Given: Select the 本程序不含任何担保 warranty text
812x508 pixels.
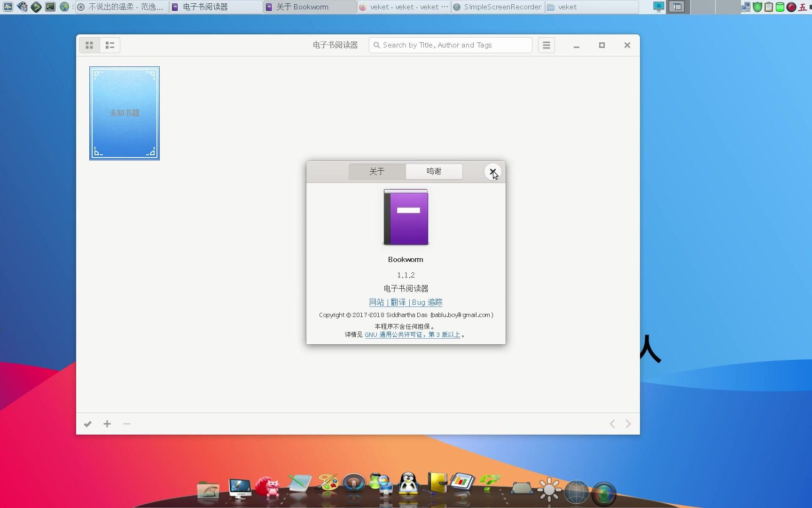Looking at the screenshot, I should click(x=406, y=326).
